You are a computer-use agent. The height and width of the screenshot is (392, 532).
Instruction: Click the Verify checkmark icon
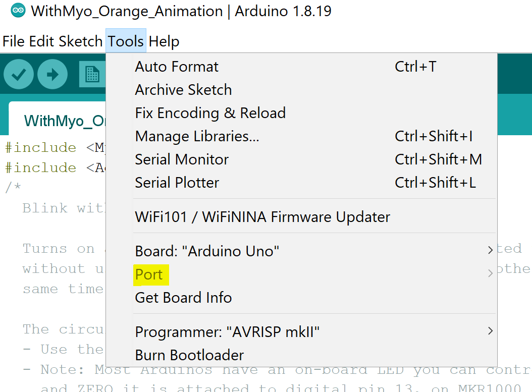click(x=19, y=75)
